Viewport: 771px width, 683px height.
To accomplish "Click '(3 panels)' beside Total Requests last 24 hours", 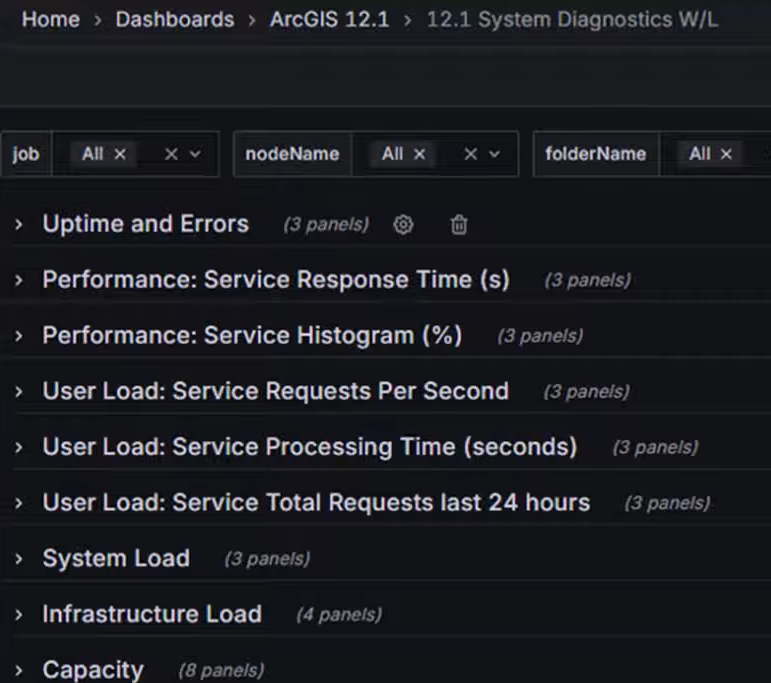I will tap(668, 503).
